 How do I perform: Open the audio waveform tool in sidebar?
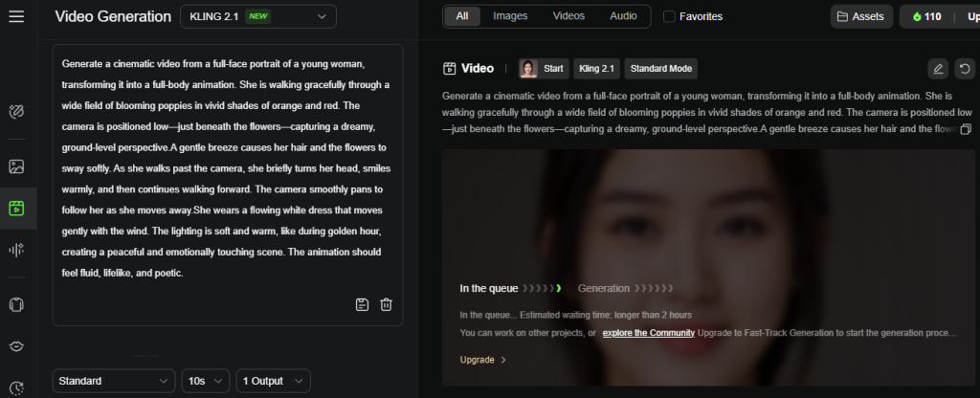16,250
